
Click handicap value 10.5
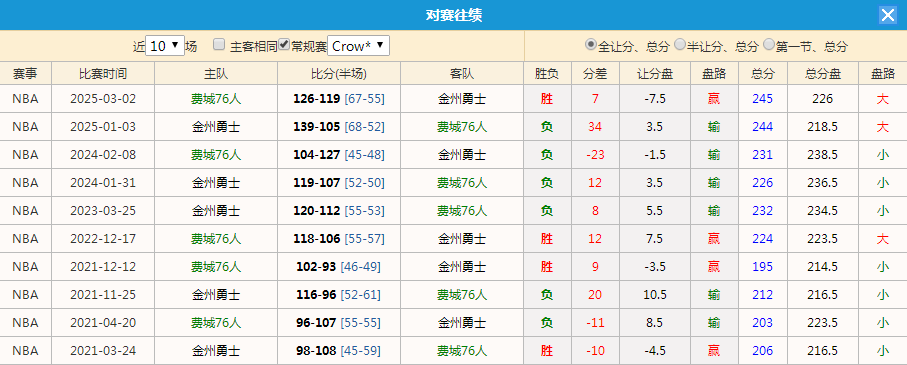tap(655, 294)
